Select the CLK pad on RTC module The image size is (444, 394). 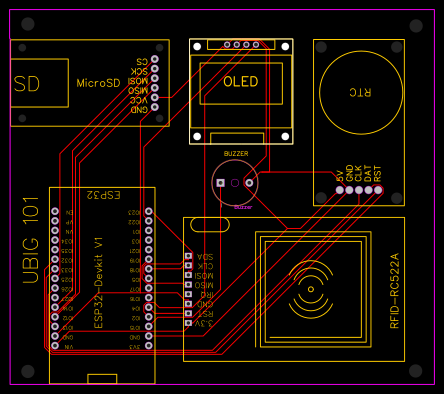coord(359,190)
